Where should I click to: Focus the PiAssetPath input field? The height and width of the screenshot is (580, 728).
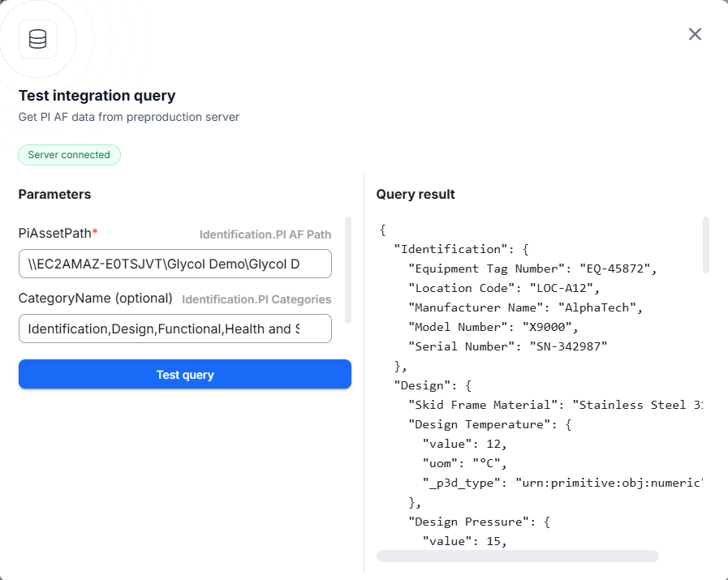(x=174, y=264)
